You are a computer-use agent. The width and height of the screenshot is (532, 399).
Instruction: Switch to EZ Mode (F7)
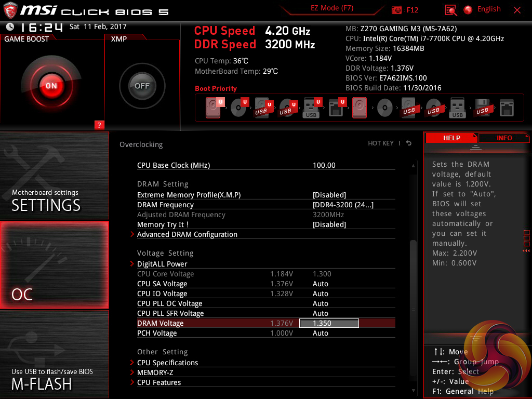pyautogui.click(x=332, y=8)
